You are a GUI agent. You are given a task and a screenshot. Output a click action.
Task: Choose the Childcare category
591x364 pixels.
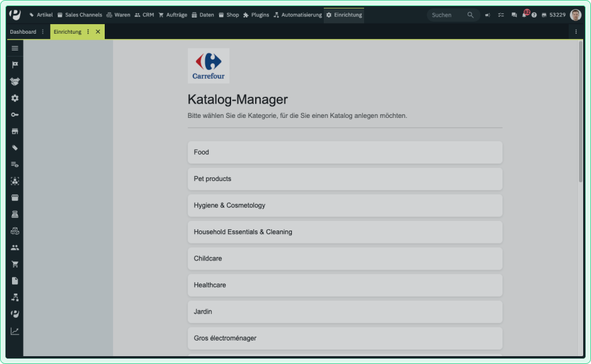(345, 259)
